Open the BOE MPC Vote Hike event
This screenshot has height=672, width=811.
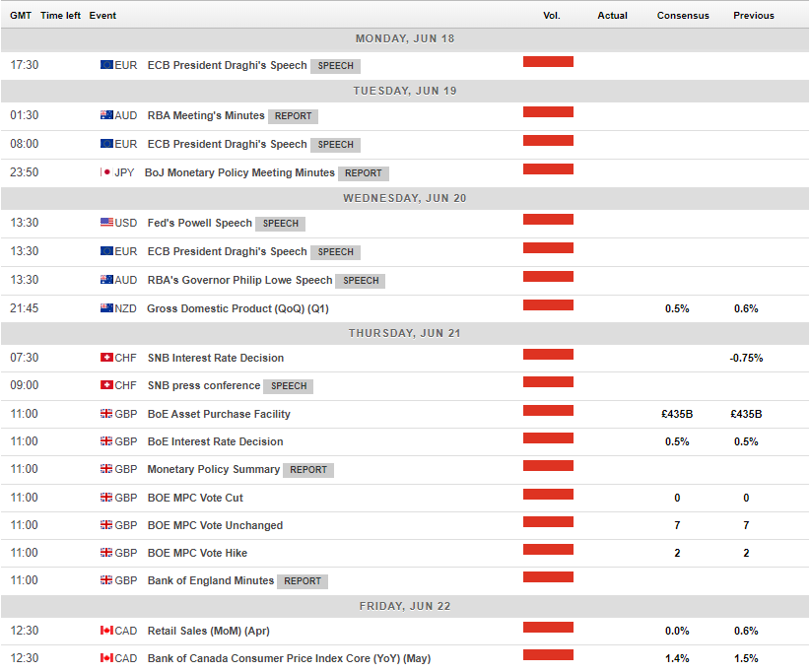197,553
